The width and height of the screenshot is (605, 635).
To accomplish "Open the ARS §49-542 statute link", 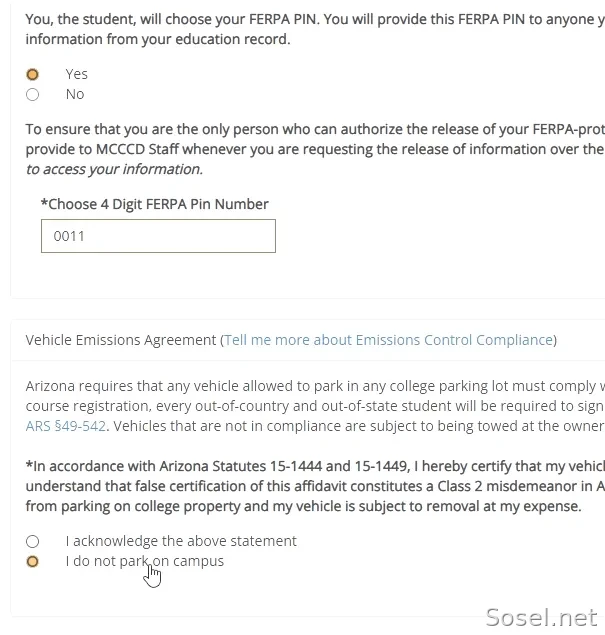I will click(66, 426).
